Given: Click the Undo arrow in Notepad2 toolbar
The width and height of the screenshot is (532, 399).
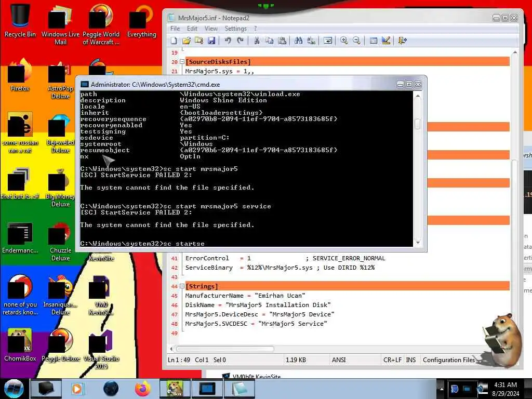Looking at the screenshot, I should pyautogui.click(x=228, y=41).
